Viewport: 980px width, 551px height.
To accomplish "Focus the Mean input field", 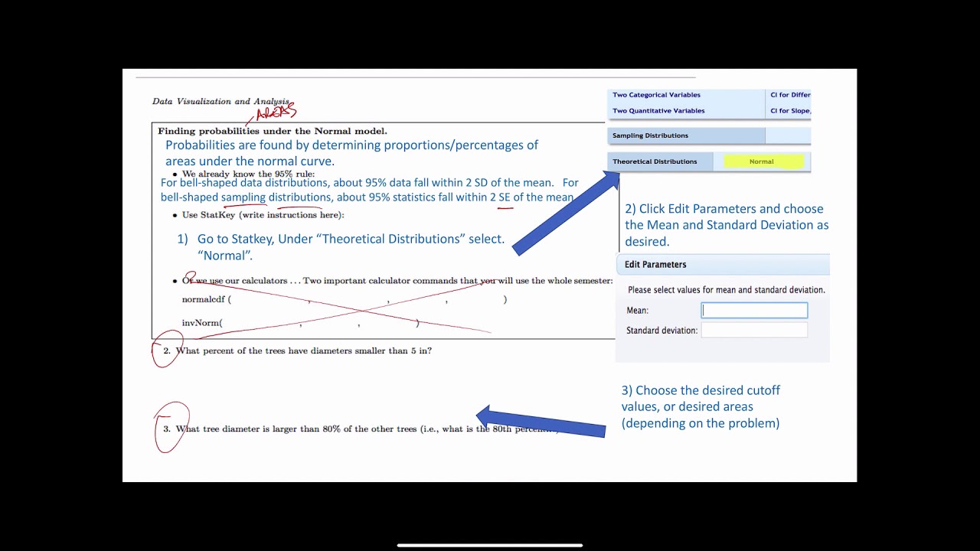I will click(754, 310).
